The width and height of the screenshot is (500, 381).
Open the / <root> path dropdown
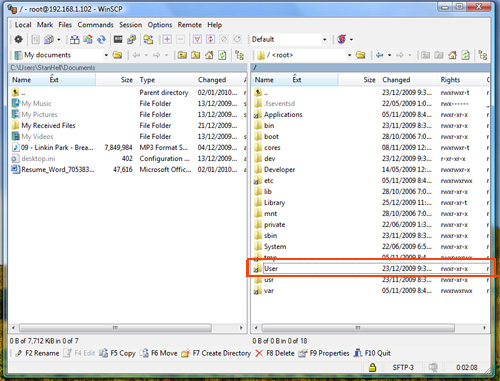tap(349, 55)
